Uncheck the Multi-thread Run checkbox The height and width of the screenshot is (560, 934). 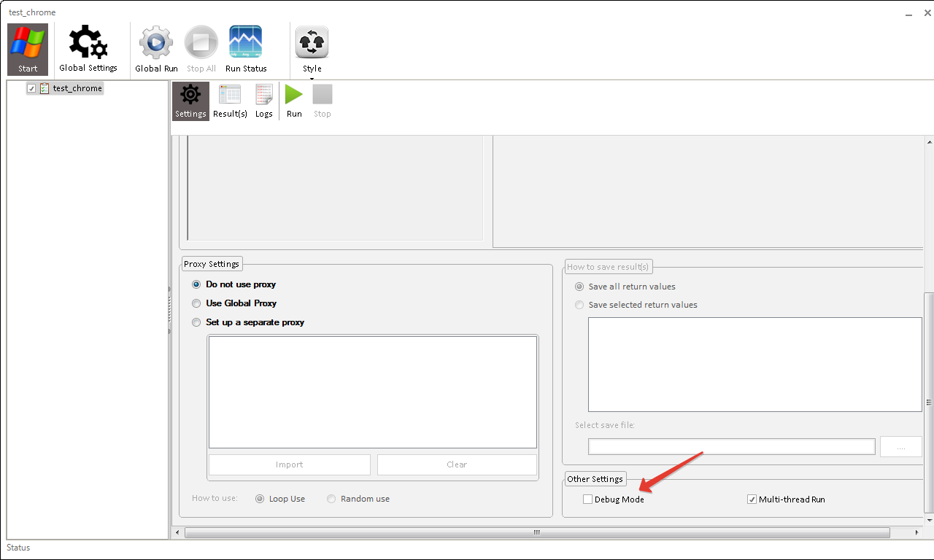coord(752,499)
